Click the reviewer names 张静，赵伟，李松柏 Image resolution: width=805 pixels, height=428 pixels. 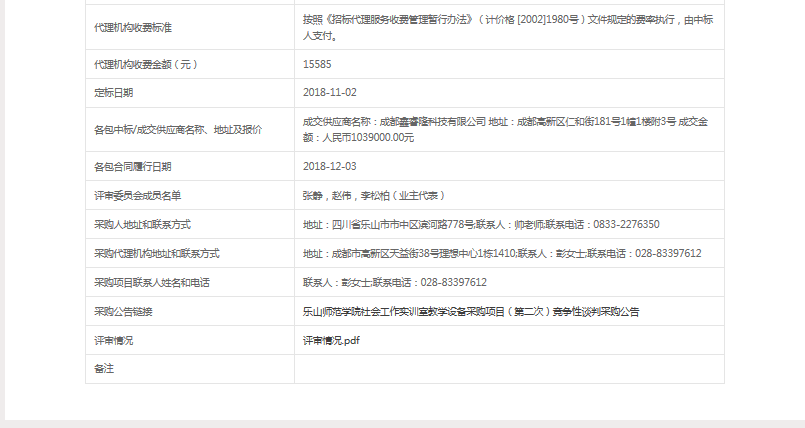[x=373, y=195]
